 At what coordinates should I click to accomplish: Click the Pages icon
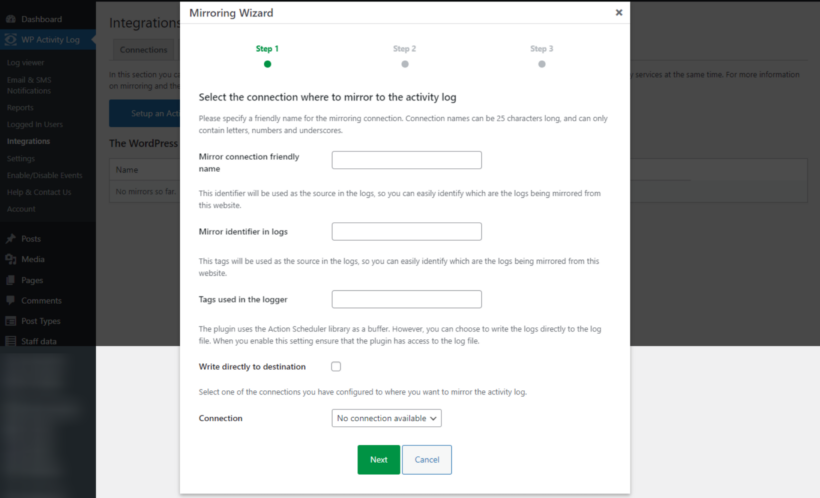pos(10,280)
